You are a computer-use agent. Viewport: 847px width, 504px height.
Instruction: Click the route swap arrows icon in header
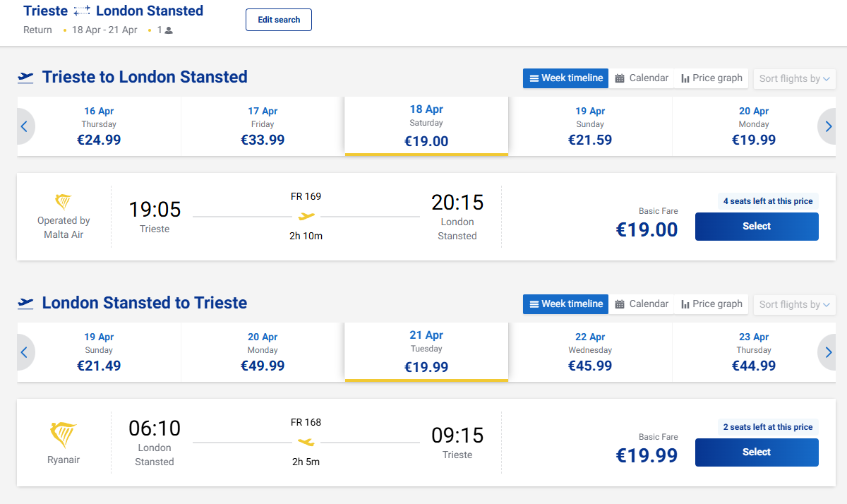[x=82, y=11]
